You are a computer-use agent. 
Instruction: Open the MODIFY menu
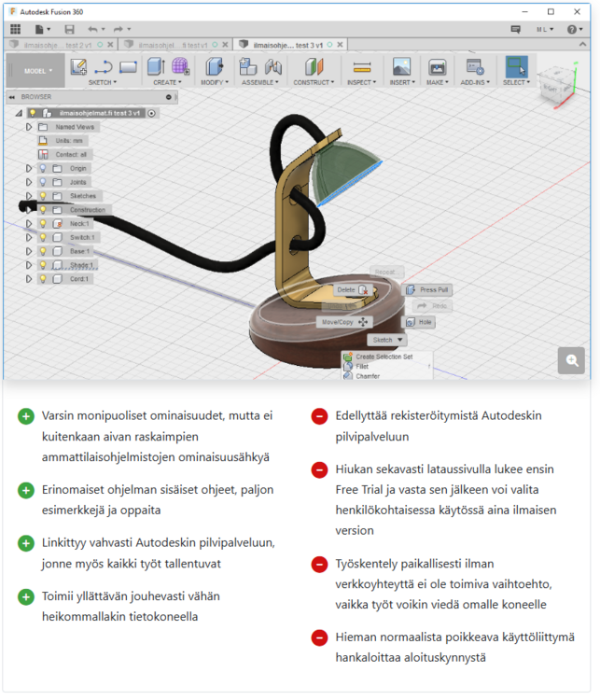click(215, 82)
